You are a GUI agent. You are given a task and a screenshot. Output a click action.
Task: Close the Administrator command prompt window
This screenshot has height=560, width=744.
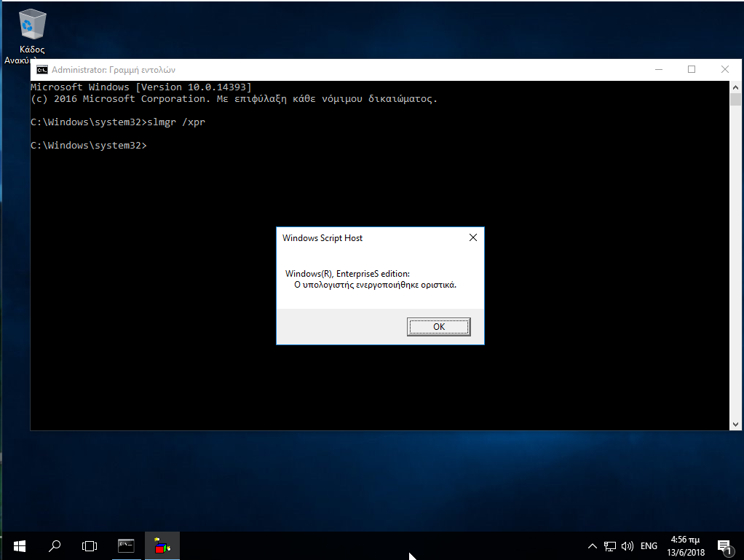coord(724,70)
